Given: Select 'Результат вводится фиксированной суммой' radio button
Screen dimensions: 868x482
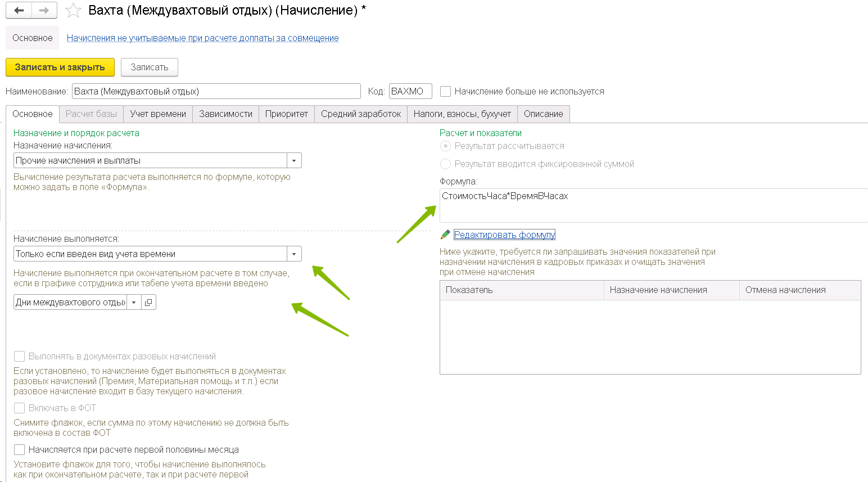Looking at the screenshot, I should pos(446,164).
